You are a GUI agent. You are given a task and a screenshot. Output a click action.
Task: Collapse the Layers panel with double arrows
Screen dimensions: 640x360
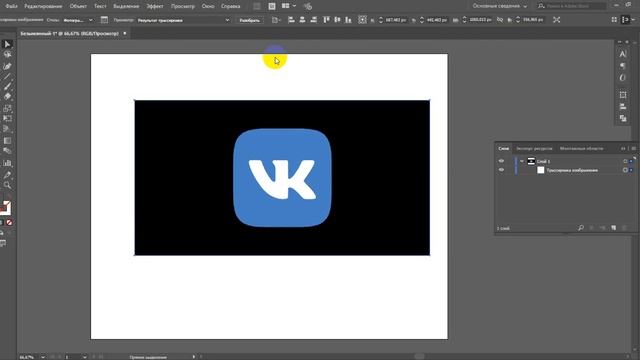(623, 149)
